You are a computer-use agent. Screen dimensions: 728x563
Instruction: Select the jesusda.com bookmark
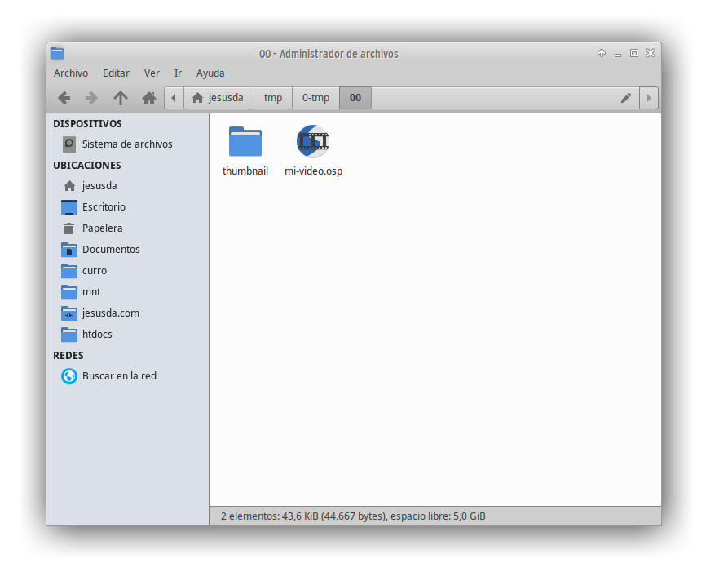[x=110, y=313]
